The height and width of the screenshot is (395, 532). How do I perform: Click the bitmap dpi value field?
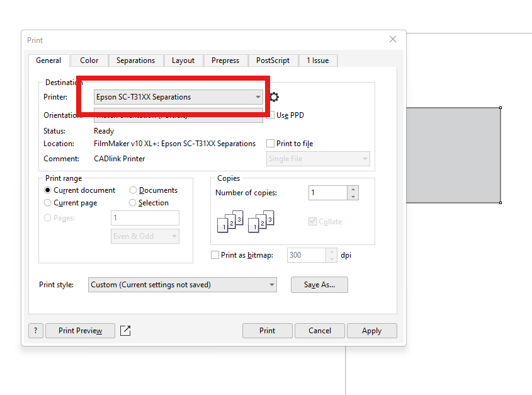(307, 255)
